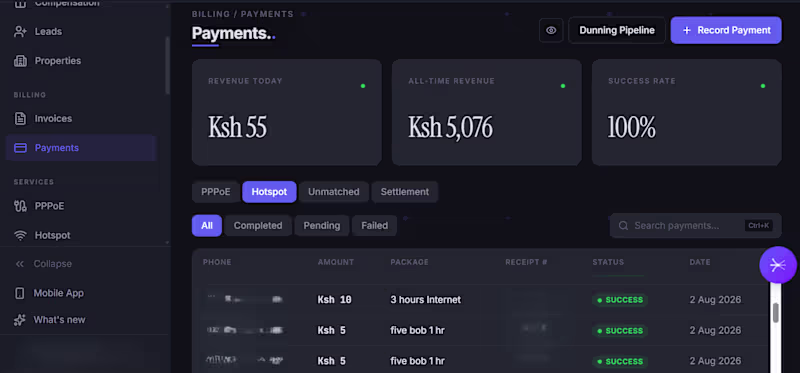800x373 pixels.
Task: Click the PHONE column header
Action: pyautogui.click(x=217, y=262)
